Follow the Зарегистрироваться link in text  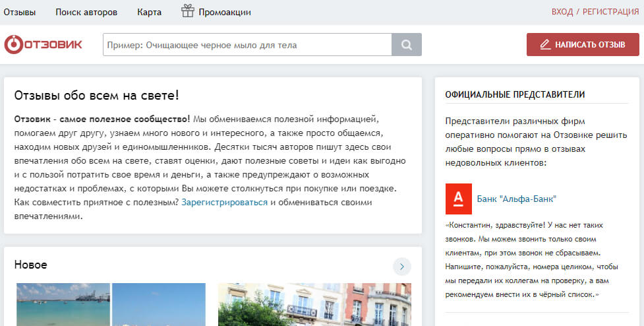(x=224, y=202)
